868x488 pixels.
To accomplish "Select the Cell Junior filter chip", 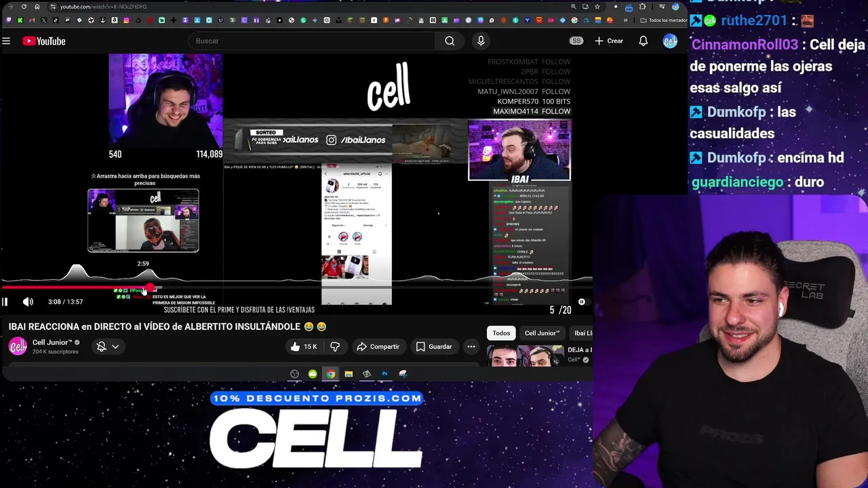I will (x=542, y=333).
